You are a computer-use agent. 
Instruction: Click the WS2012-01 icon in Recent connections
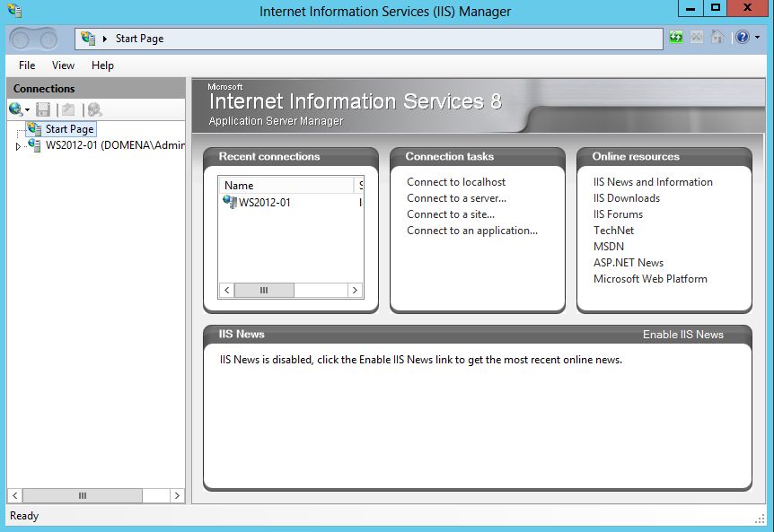pyautogui.click(x=230, y=202)
